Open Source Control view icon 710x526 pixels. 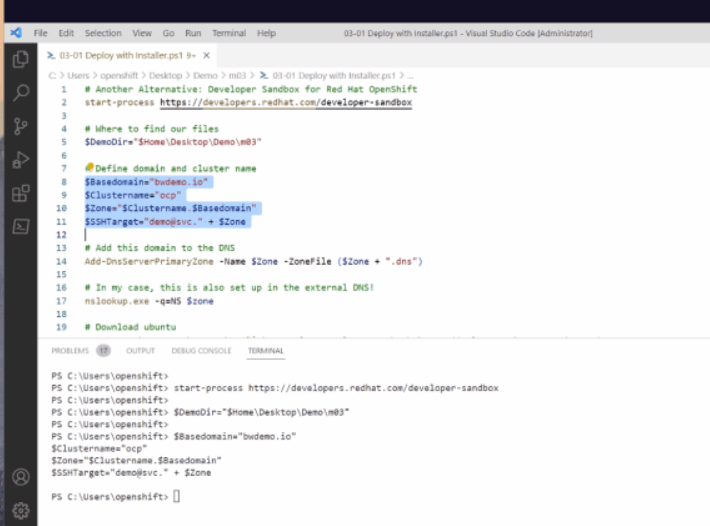[20, 126]
